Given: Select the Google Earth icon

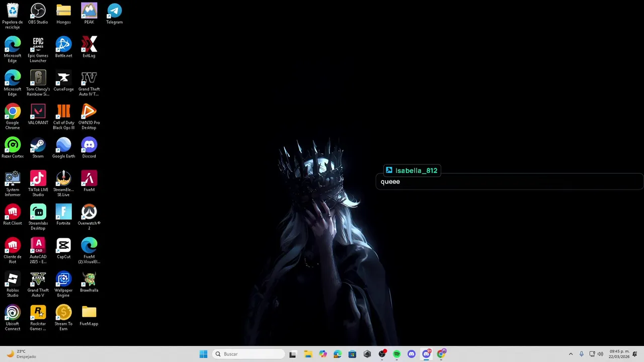Looking at the screenshot, I should tap(63, 148).
